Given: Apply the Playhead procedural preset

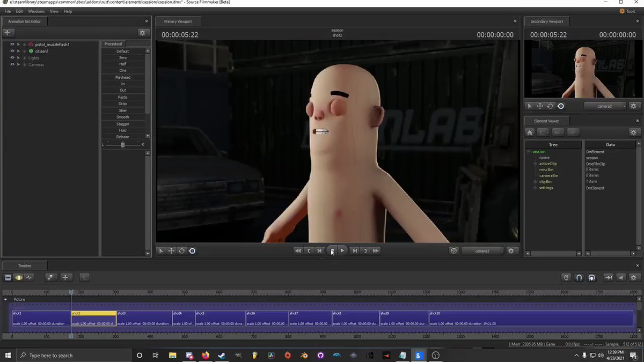Looking at the screenshot, I should (x=123, y=77).
